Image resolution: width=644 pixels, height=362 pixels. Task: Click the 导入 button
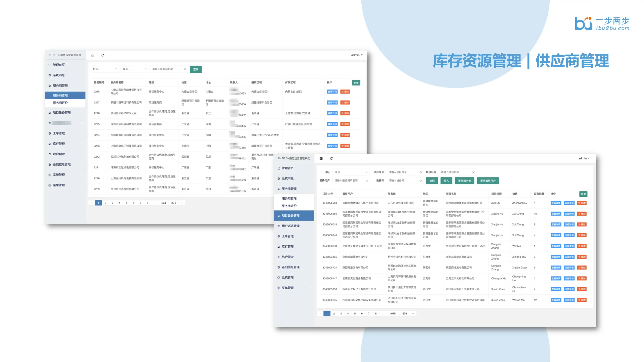(x=446, y=181)
